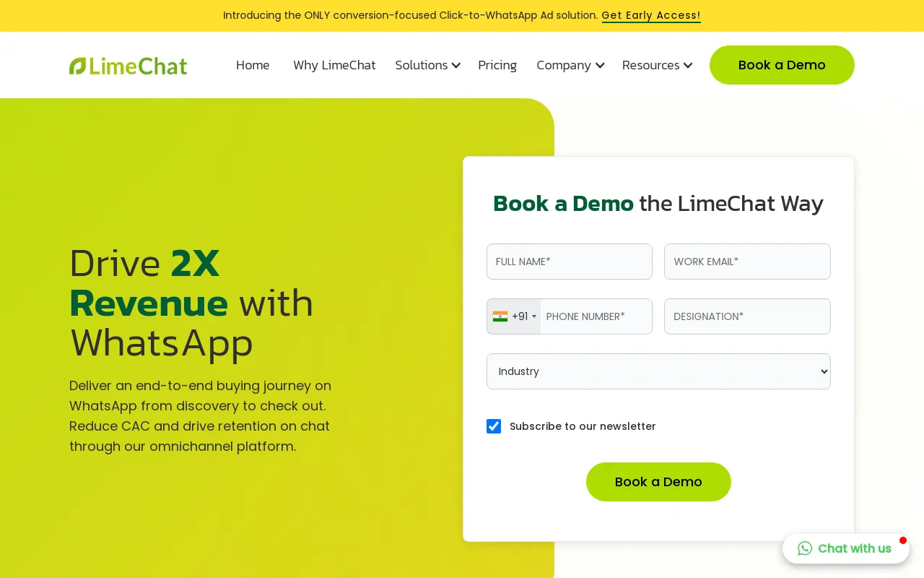Viewport: 924px width, 578px height.
Task: Select Home from the navigation menu
Action: (x=253, y=65)
